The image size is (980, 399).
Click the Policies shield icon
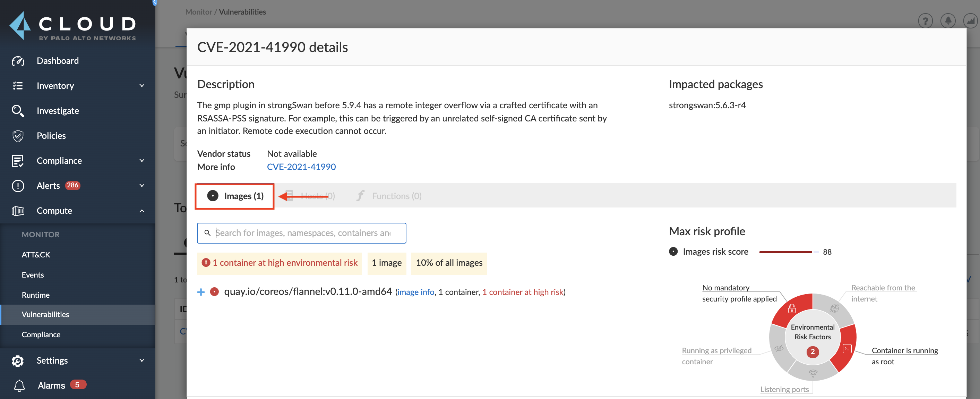click(18, 136)
